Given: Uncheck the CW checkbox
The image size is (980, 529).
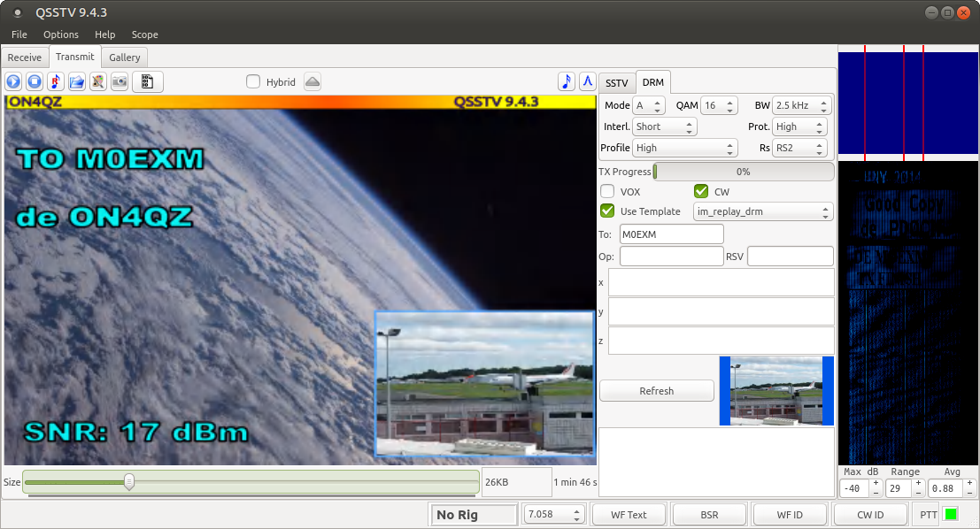Looking at the screenshot, I should 701,191.
